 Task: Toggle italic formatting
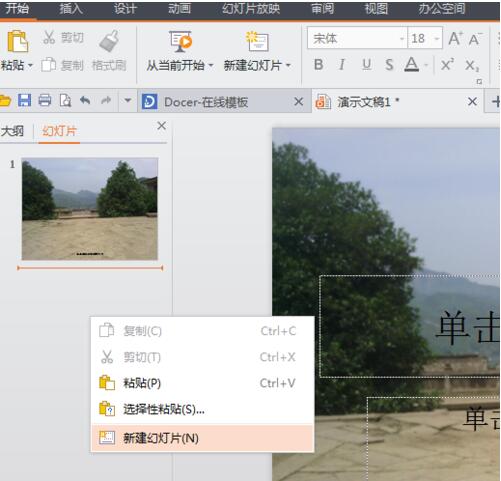pos(342,65)
